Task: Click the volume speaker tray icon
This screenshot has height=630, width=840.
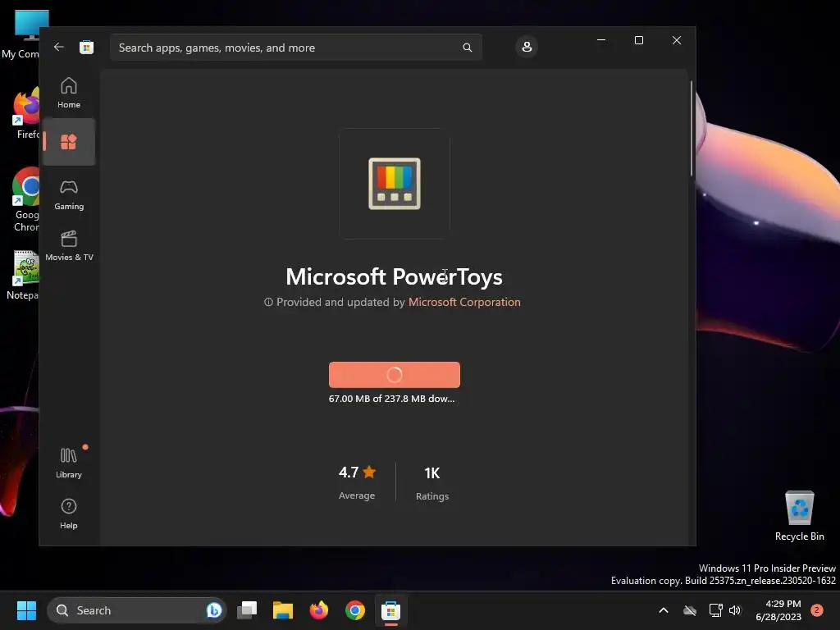Action: click(x=735, y=610)
